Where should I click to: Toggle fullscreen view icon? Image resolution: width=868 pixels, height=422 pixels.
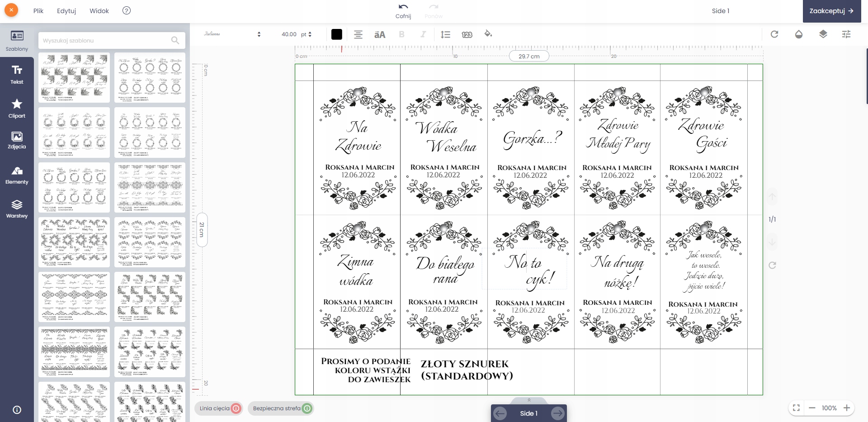coord(796,408)
